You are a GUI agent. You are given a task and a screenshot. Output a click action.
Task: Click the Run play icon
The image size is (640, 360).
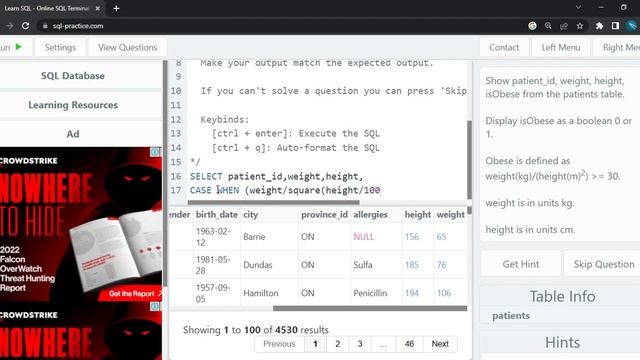18,47
